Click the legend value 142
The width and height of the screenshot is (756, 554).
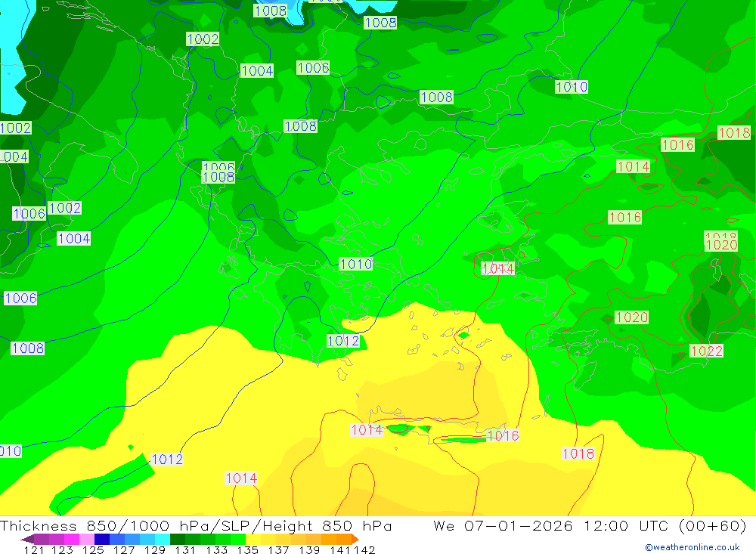(364, 549)
